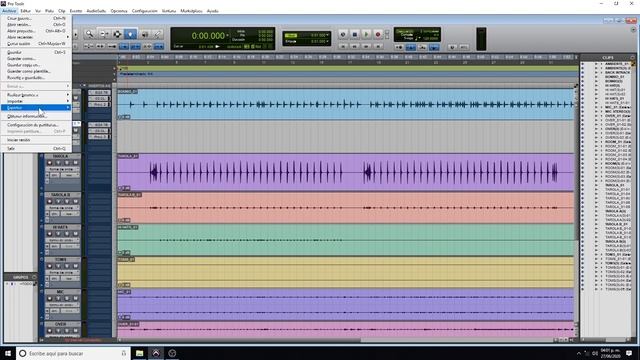This screenshot has height=360, width=640.
Task: Select the Trim tool
Action: pos(104,34)
